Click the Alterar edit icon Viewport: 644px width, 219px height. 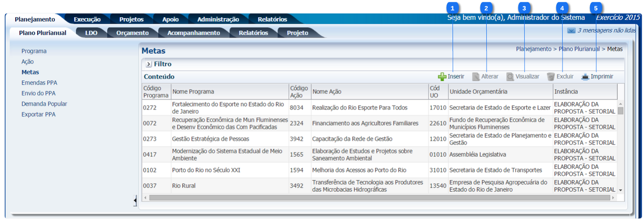[x=476, y=77]
